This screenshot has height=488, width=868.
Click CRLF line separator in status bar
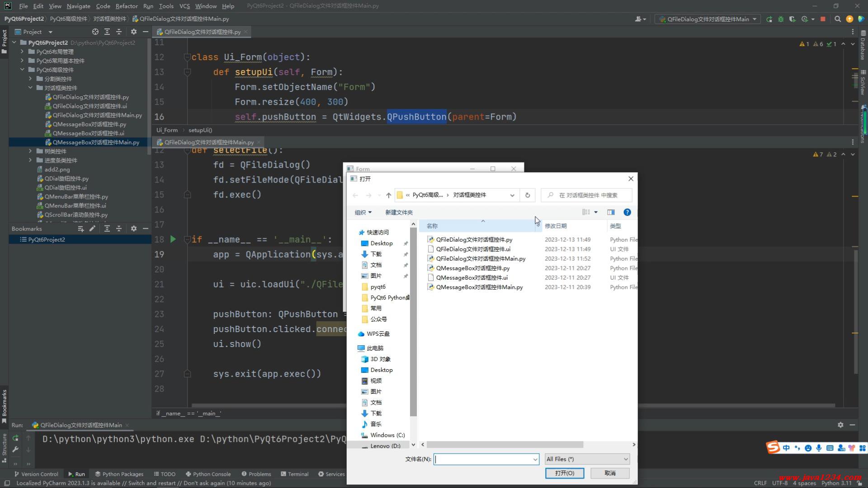760,483
